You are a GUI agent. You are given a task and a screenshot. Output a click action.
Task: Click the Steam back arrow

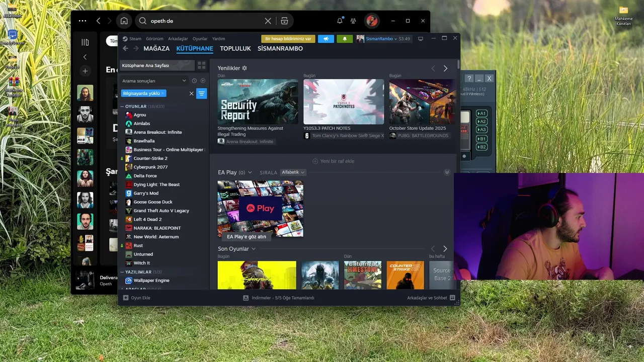click(126, 49)
